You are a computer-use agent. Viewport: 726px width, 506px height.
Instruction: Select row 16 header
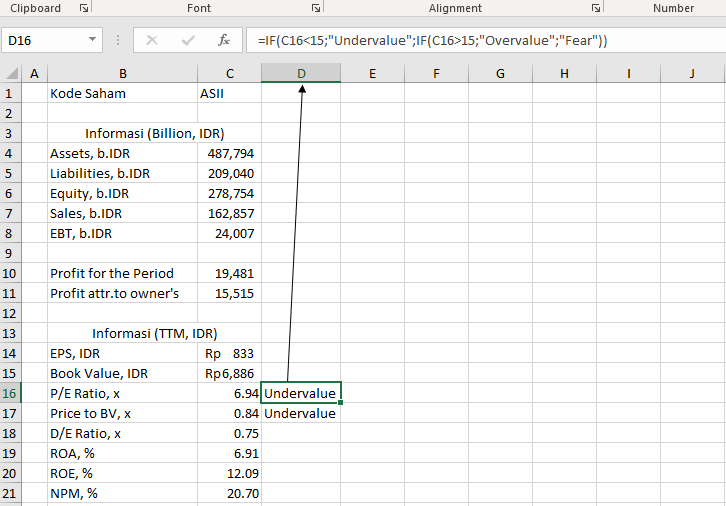tap(10, 393)
